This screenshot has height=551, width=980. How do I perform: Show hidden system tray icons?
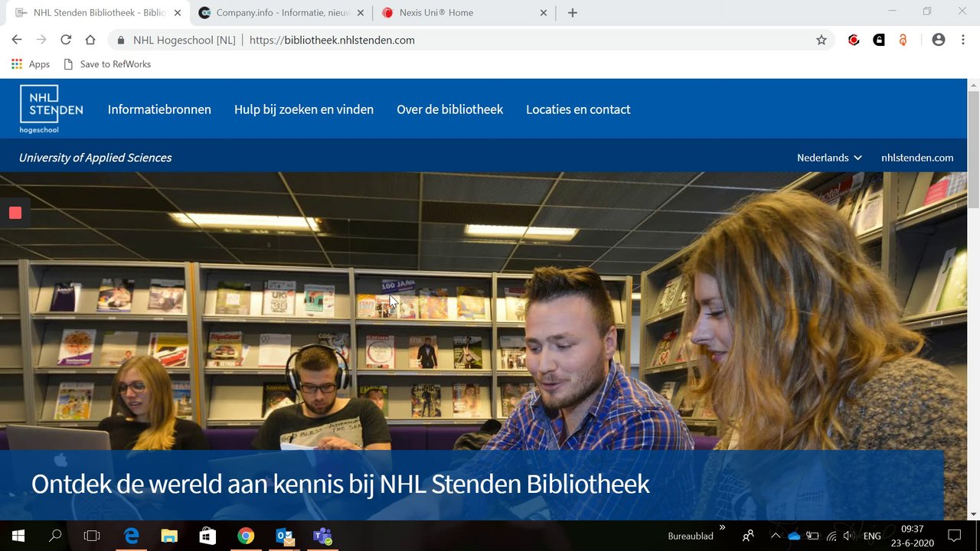pos(776,536)
